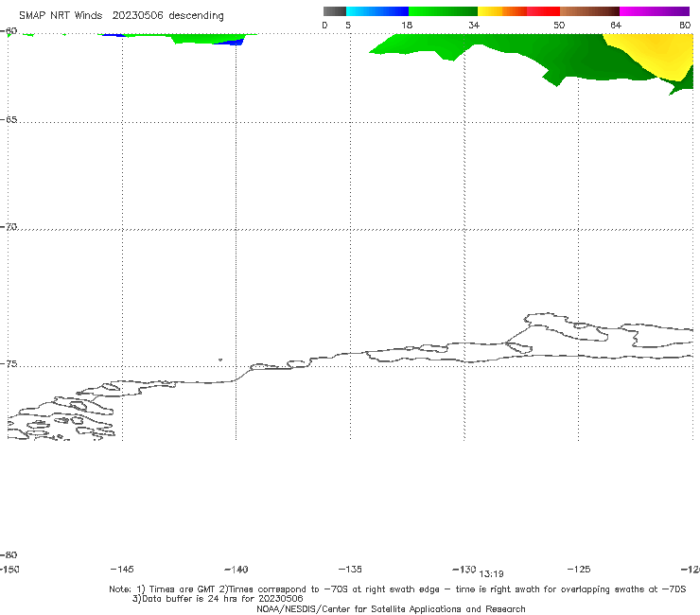Click the color bar label "5"
This screenshot has height=615, width=700.
click(348, 26)
